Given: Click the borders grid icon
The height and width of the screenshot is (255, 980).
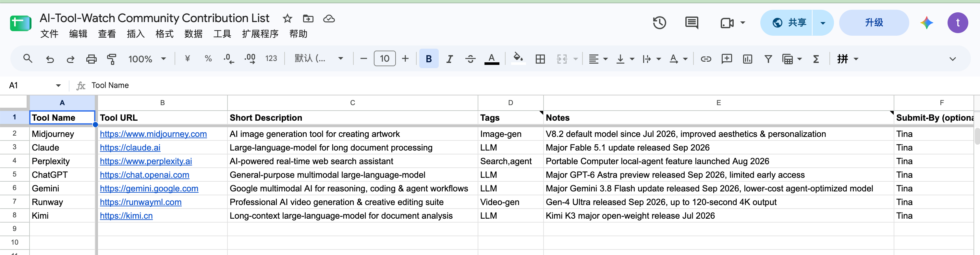Looking at the screenshot, I should pyautogui.click(x=540, y=59).
